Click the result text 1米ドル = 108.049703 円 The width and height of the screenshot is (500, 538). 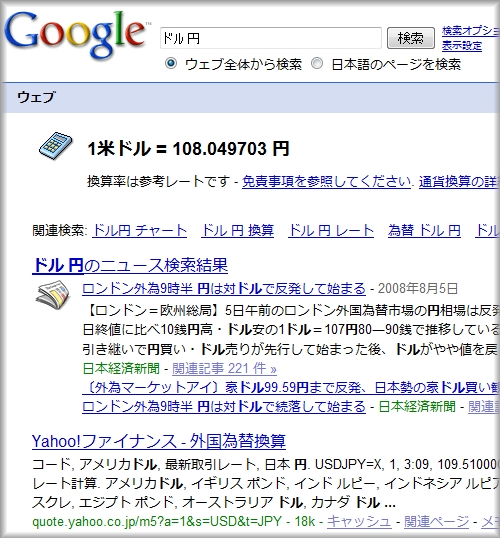(x=188, y=149)
